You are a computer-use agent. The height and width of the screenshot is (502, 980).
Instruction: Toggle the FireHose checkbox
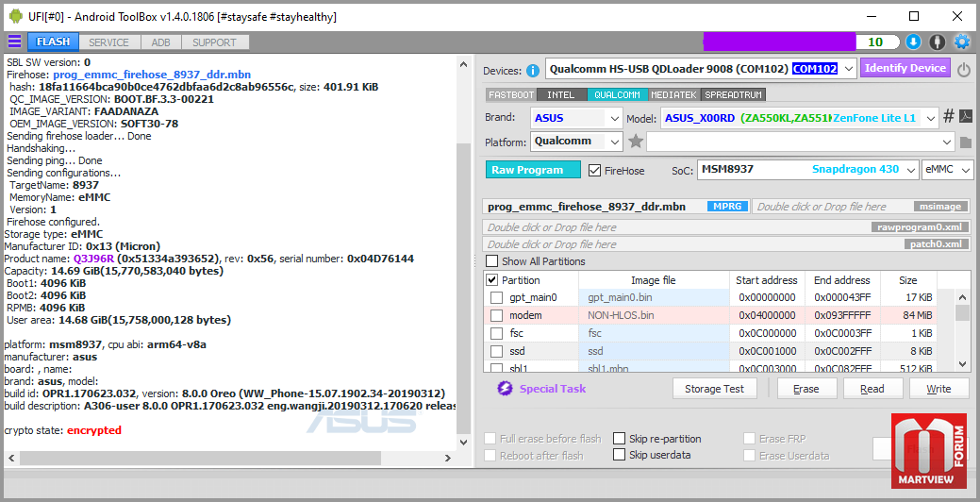pos(594,170)
